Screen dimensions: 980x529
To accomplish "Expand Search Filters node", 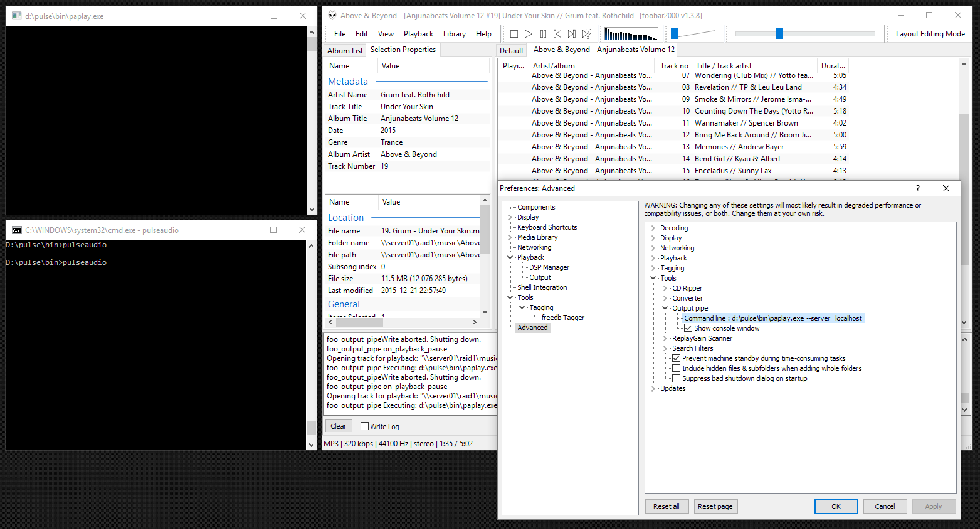I will (665, 348).
